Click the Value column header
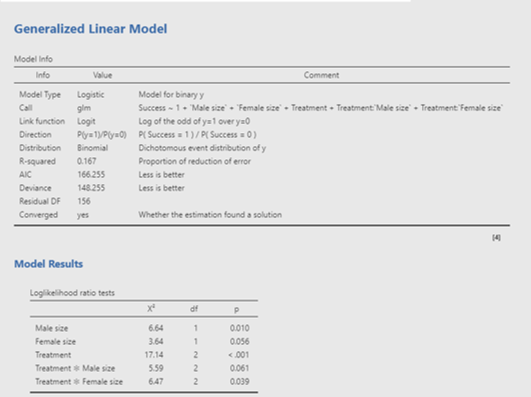 click(x=103, y=75)
